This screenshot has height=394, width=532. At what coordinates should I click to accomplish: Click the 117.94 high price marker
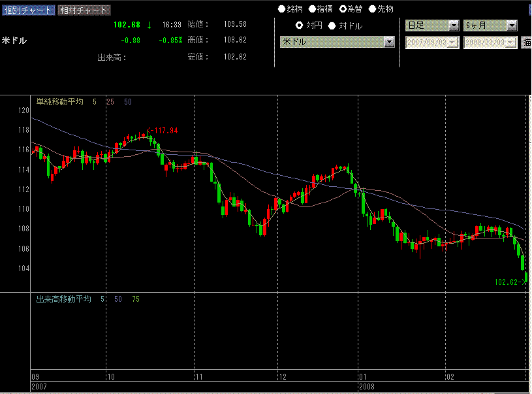click(163, 131)
